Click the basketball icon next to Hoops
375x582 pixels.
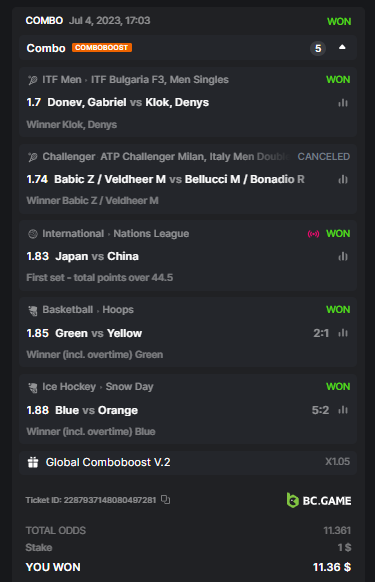(33, 310)
